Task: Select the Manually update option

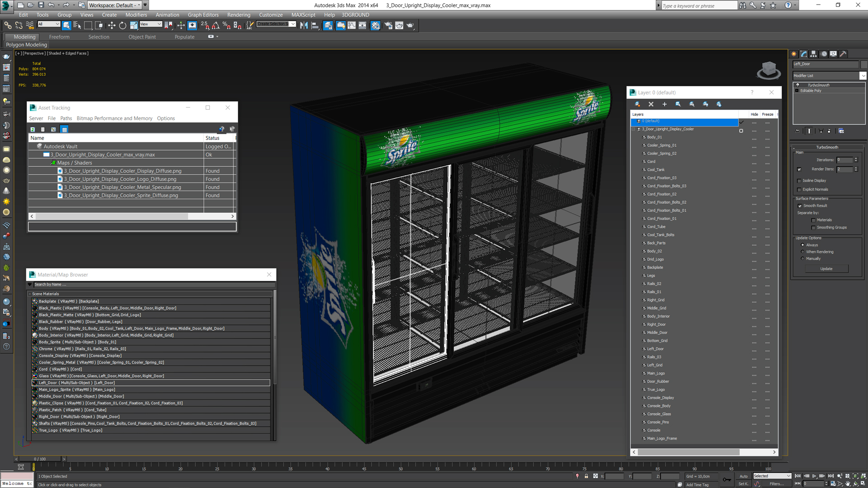Action: point(802,258)
